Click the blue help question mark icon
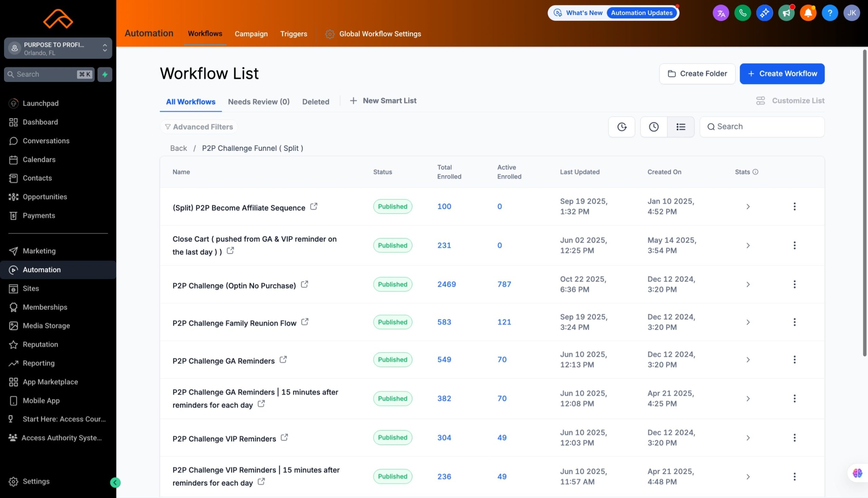The height and width of the screenshot is (498, 868). click(830, 13)
